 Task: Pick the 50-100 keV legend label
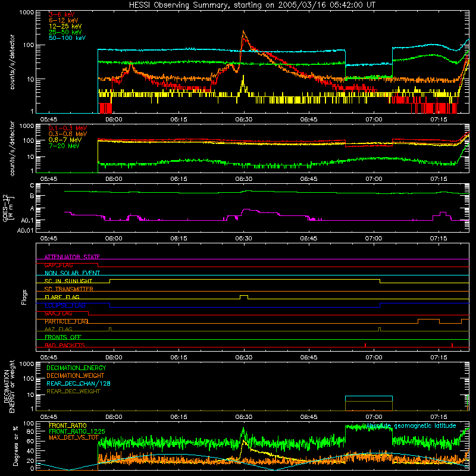tap(67, 38)
